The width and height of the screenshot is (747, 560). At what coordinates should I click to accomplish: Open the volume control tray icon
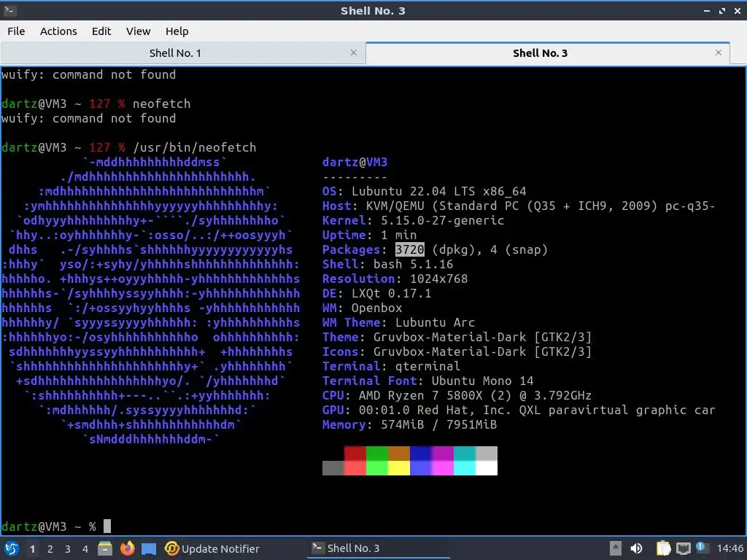[x=636, y=548]
